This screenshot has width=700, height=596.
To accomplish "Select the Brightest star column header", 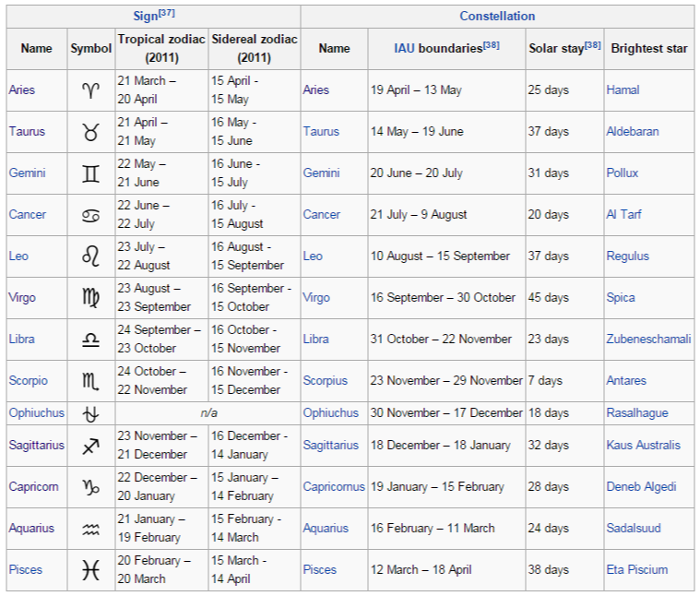I will 649,48.
